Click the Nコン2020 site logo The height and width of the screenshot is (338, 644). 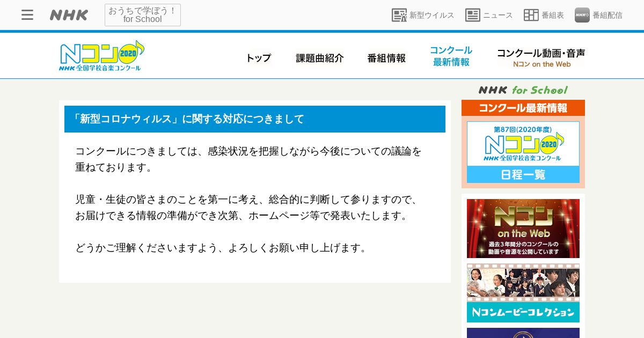click(x=102, y=56)
